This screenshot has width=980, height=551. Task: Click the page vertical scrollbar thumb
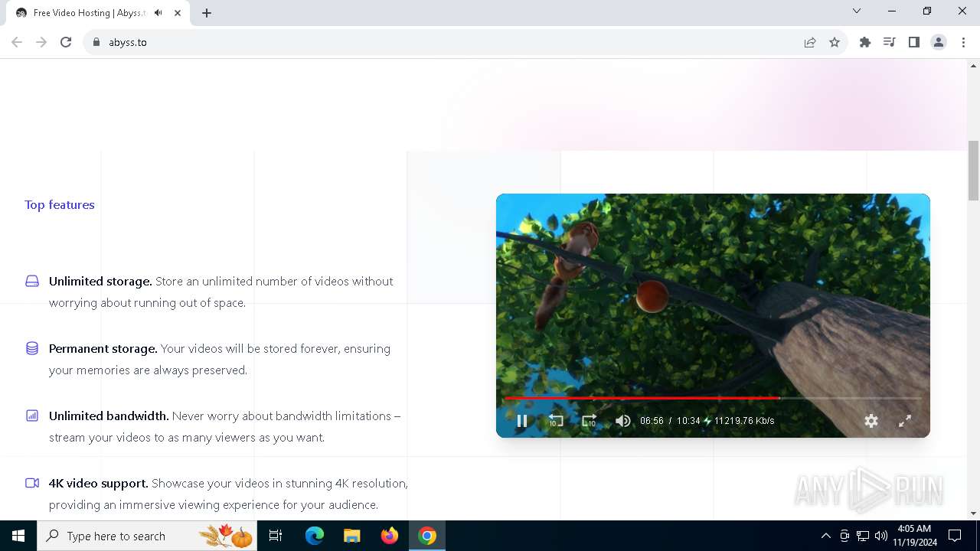[x=973, y=170]
